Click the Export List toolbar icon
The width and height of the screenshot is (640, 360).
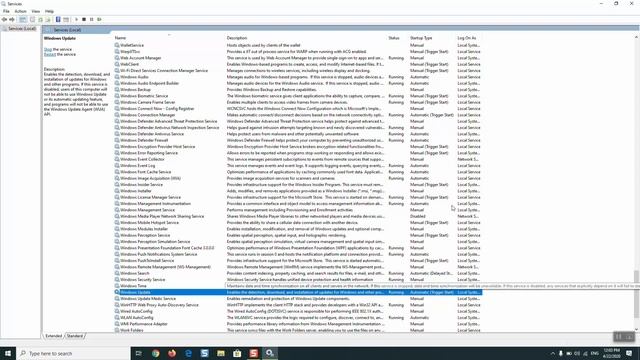pos(48,20)
